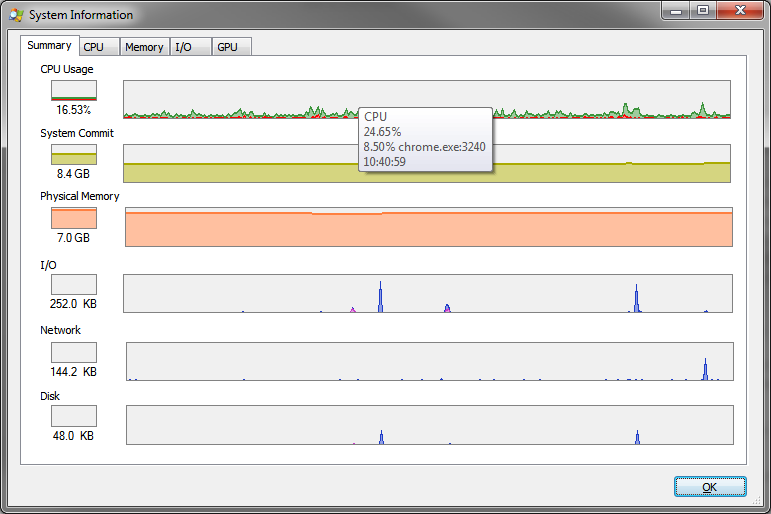The width and height of the screenshot is (771, 514).
Task: Click the CPU Usage mini gauge
Action: (x=74, y=91)
